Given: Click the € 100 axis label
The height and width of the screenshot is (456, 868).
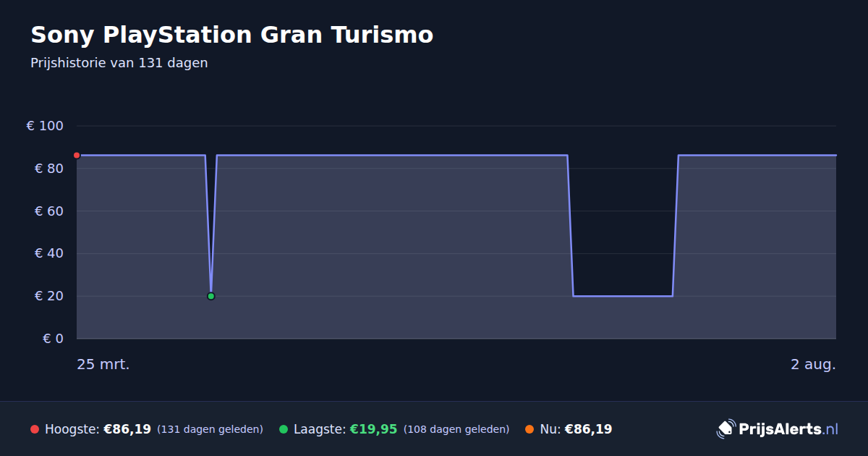Looking at the screenshot, I should (45, 126).
